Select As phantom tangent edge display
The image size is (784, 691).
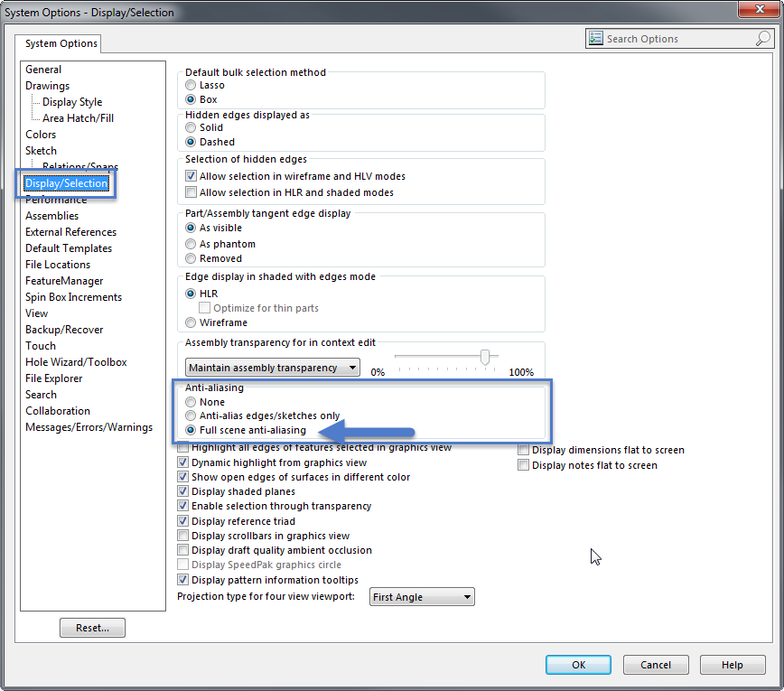190,243
